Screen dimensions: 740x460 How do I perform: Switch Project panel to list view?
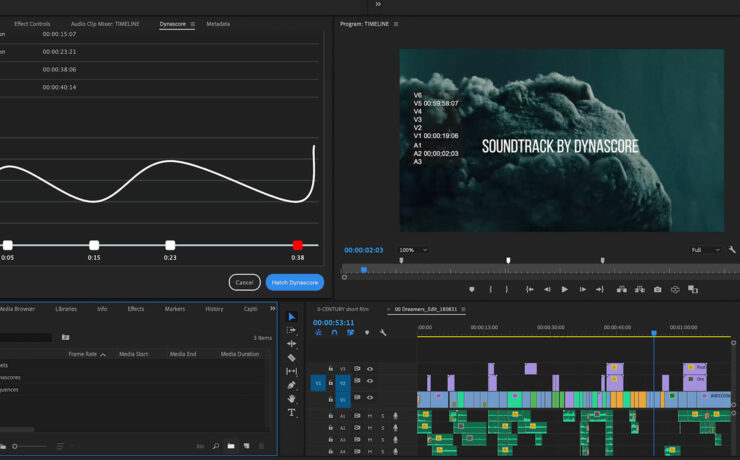[60, 446]
